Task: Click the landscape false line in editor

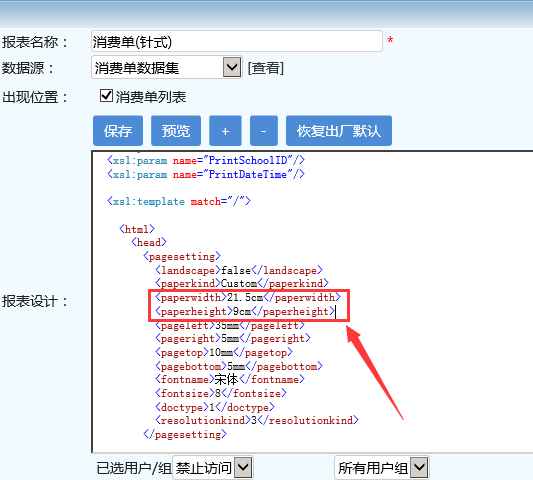Action: click(x=239, y=270)
